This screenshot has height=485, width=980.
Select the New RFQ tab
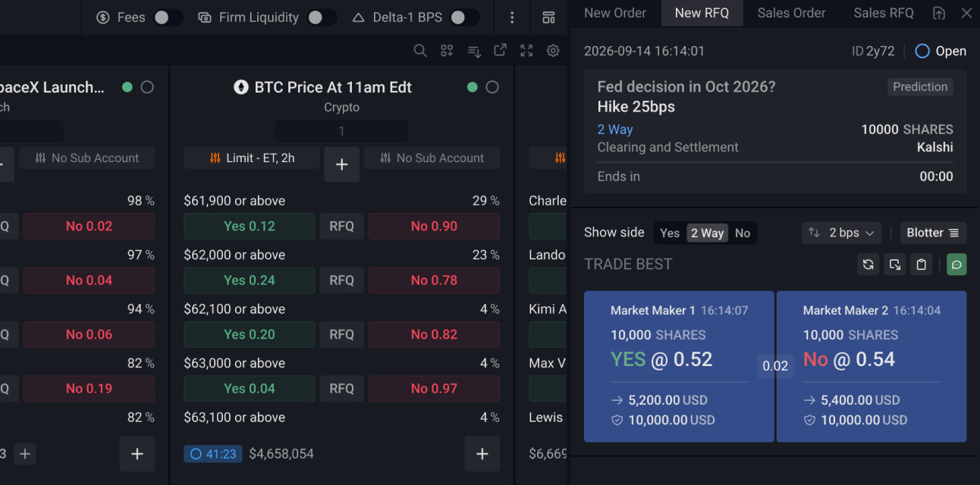tap(702, 13)
